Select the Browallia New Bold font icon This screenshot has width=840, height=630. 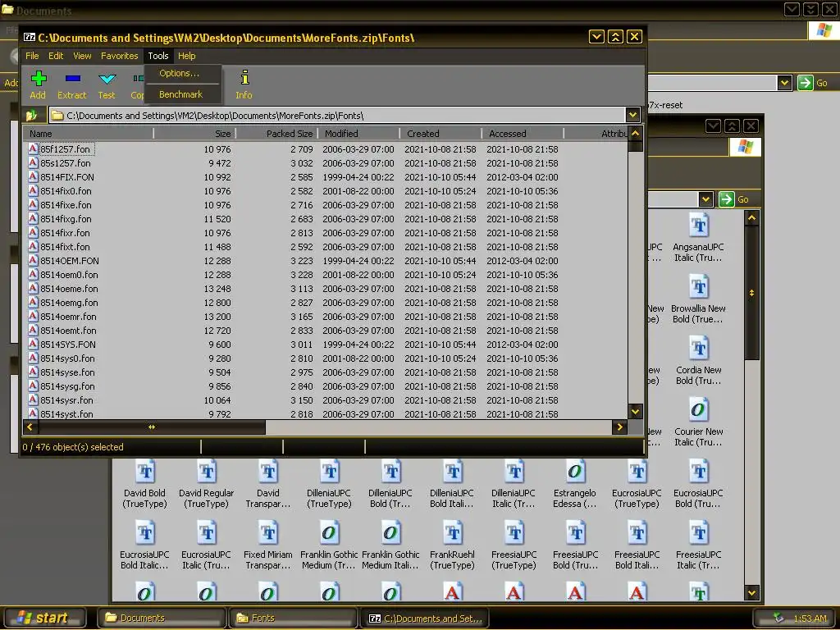698,287
